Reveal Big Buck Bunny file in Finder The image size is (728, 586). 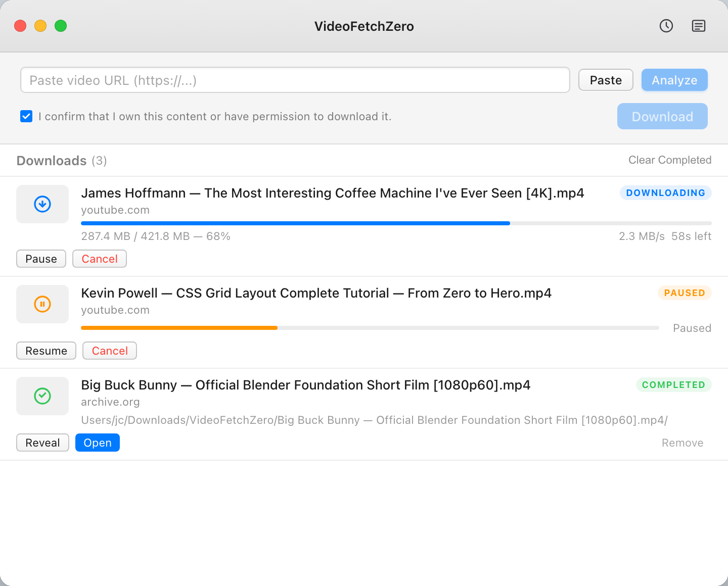click(x=43, y=443)
